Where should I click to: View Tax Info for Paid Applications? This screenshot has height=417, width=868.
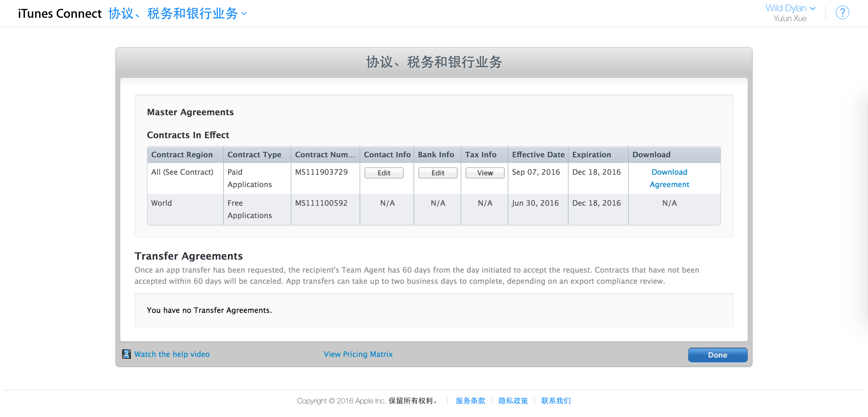coord(485,173)
